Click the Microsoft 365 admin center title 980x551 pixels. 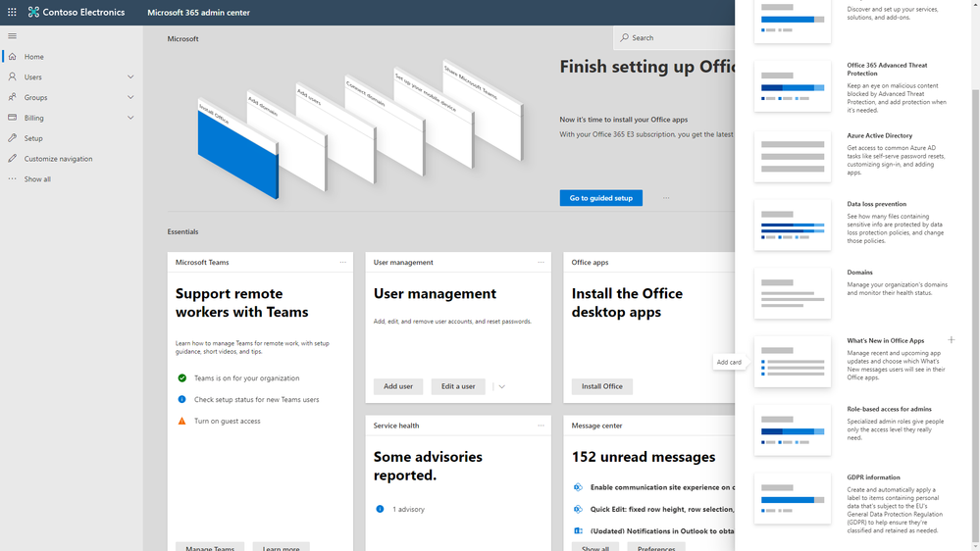click(x=199, y=13)
